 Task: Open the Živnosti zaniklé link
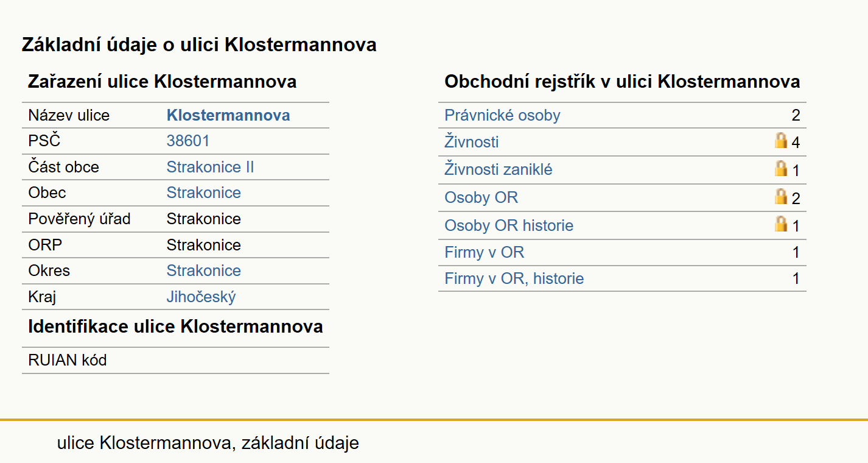click(499, 169)
